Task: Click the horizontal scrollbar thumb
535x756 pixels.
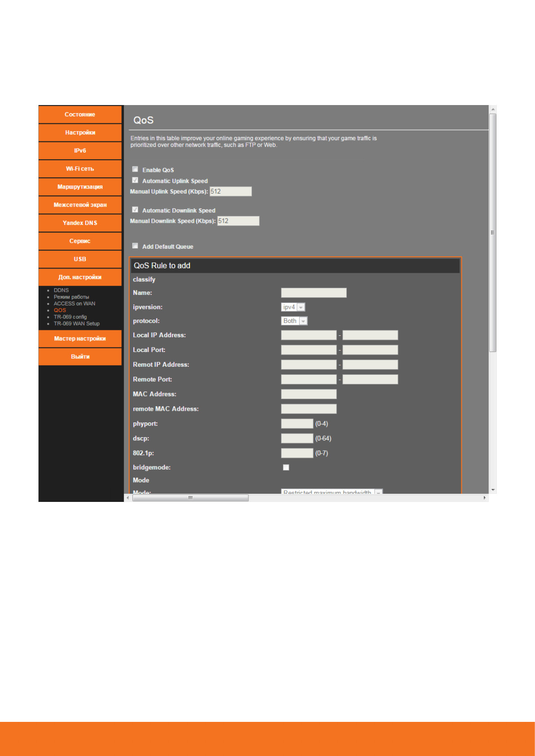Action: point(190,498)
